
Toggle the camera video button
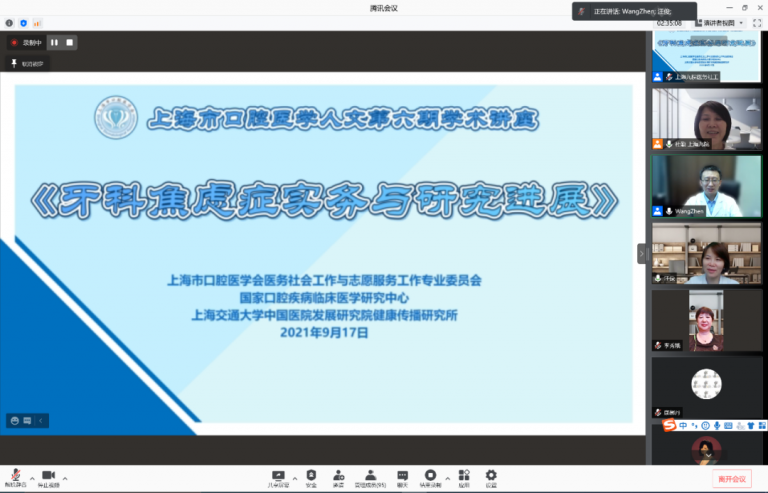coord(48,476)
